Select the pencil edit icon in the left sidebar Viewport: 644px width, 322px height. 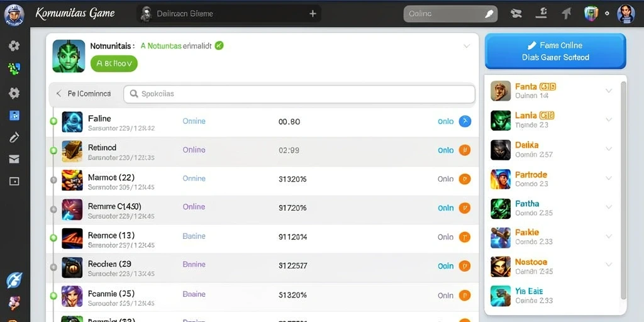[14, 137]
